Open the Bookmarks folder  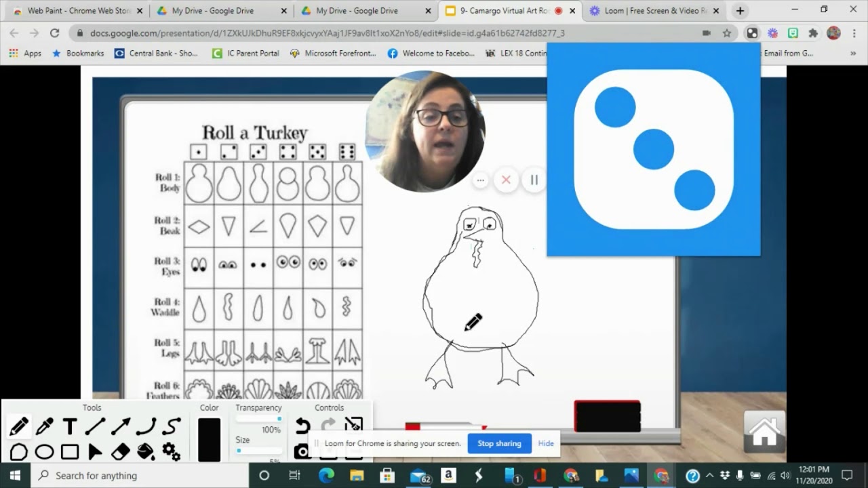[78, 53]
